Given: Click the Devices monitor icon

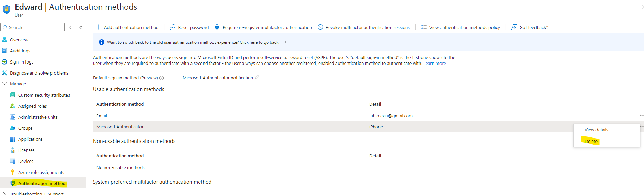Looking at the screenshot, I should pos(13,161).
